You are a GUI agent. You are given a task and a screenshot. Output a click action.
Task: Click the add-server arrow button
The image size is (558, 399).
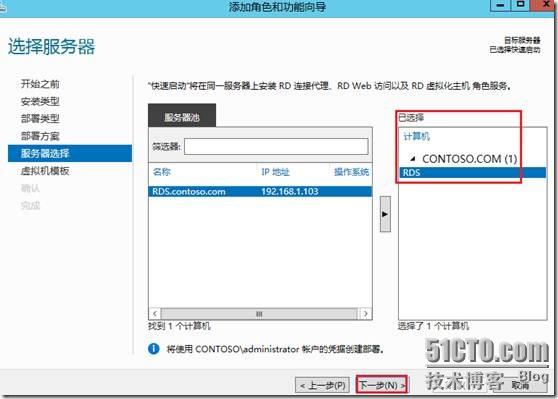385,214
